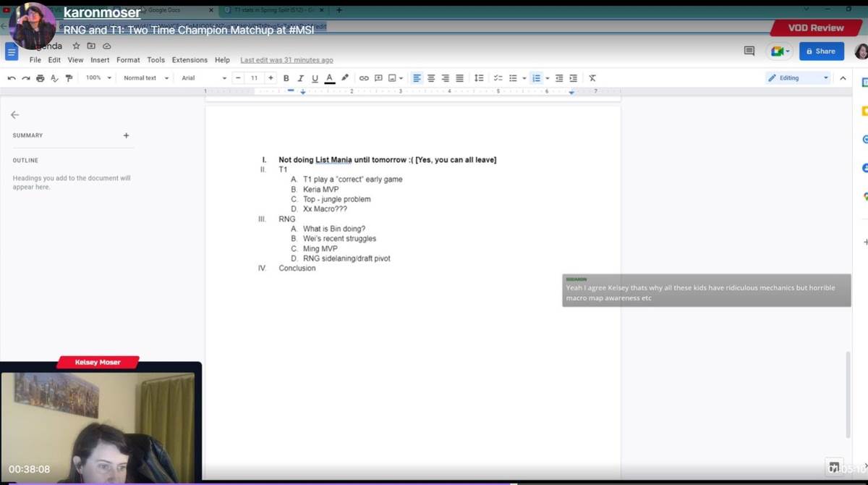Open karonmoser channel avatar
The width and height of the screenshot is (868, 485).
(33, 25)
